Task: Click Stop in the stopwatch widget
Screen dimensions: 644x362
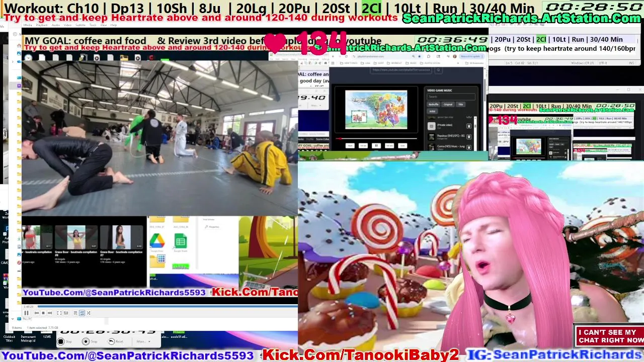Action: click(64, 341)
